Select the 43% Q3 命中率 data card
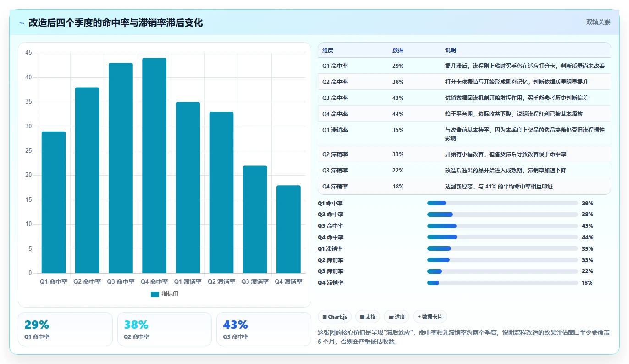 [x=264, y=329]
